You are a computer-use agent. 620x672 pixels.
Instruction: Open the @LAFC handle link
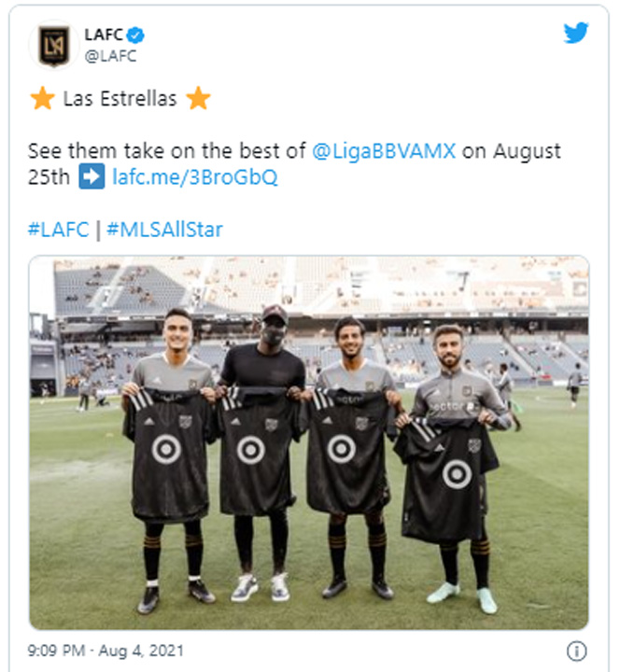point(110,56)
